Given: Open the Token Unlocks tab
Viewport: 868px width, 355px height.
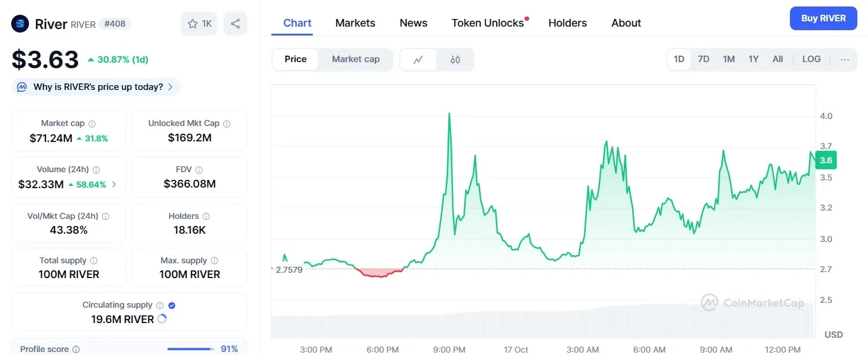Looking at the screenshot, I should coord(488,23).
